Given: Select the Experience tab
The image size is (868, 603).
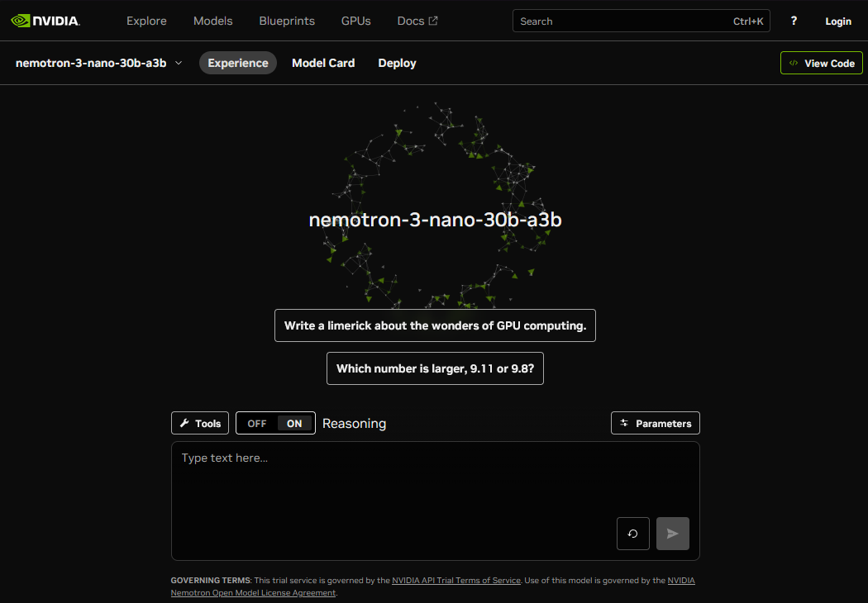Looking at the screenshot, I should pos(238,63).
